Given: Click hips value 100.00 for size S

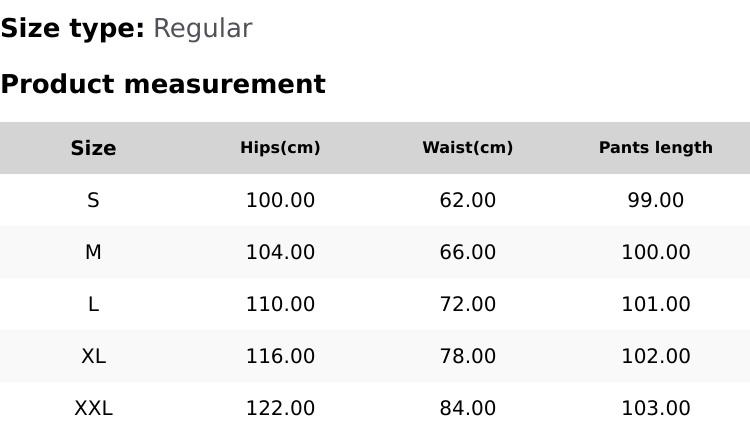Looking at the screenshot, I should (280, 201).
